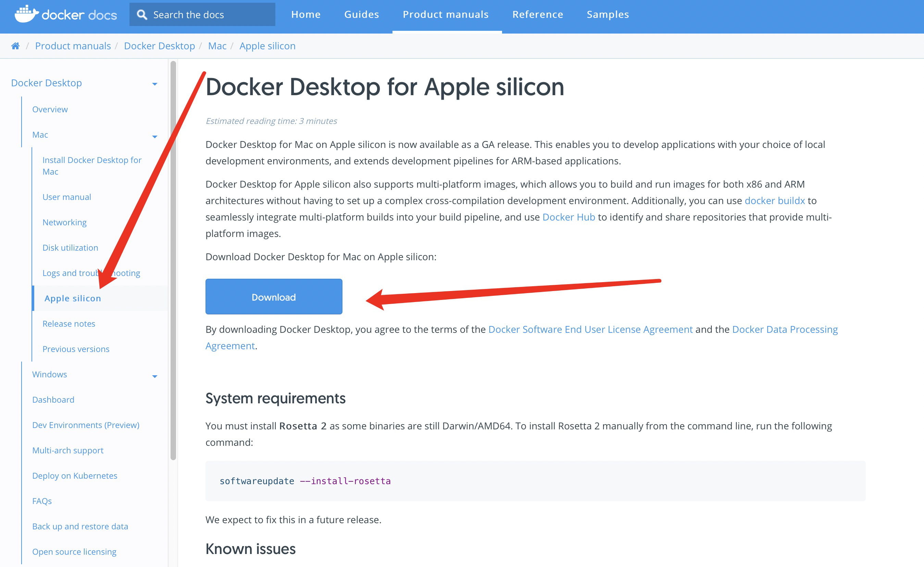Click the softwareupdate --install-rosetta code block
This screenshot has height=567, width=924.
pyautogui.click(x=536, y=481)
